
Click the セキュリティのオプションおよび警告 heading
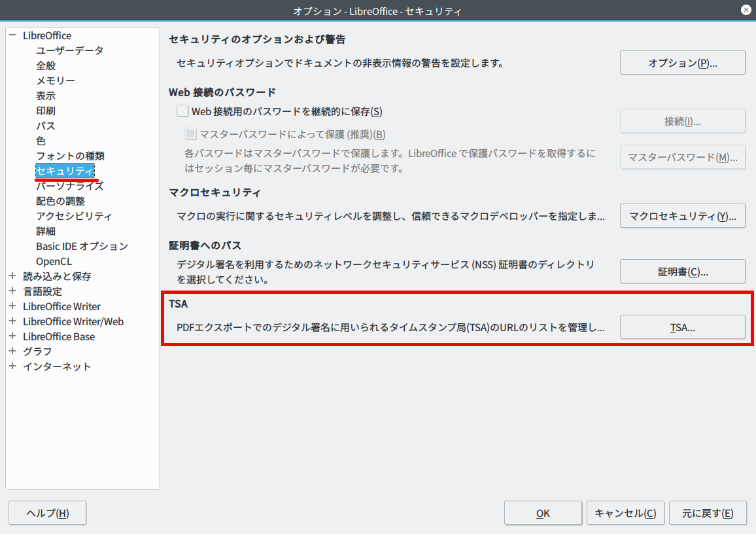pyautogui.click(x=257, y=39)
